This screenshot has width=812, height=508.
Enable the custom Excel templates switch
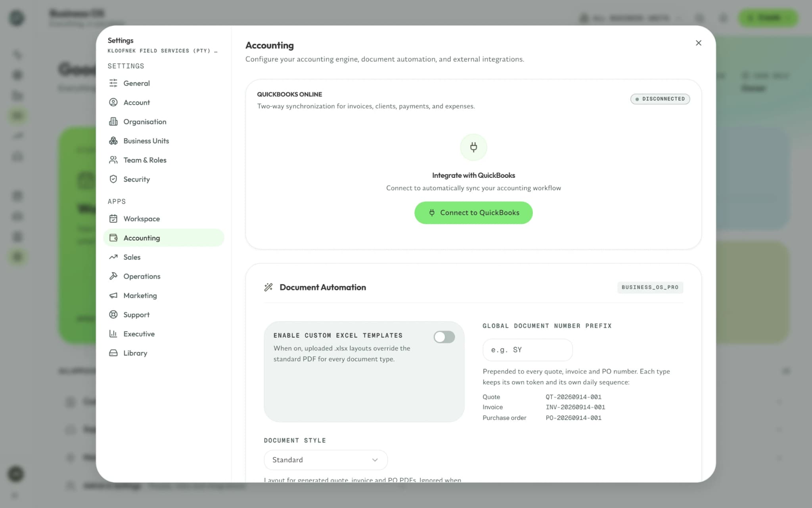tap(444, 337)
